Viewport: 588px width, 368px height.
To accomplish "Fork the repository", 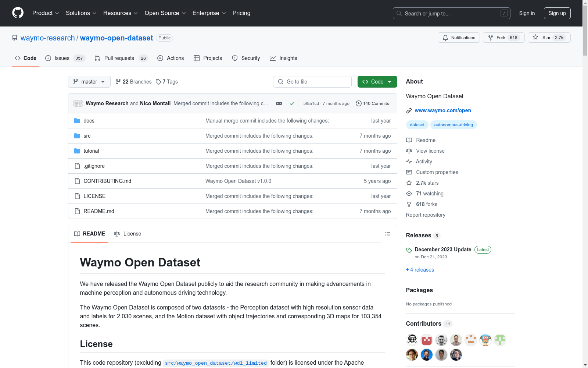I will tap(503, 38).
